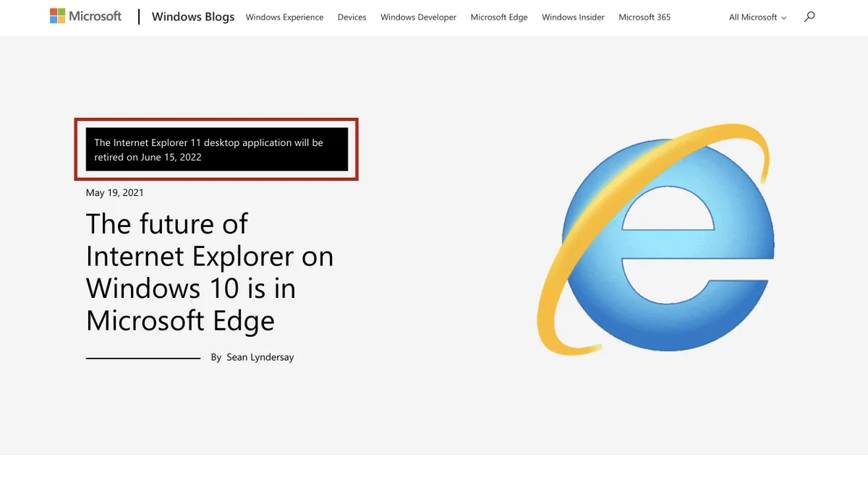Visit Microsoft 365 from the navigation
The height and width of the screenshot is (488, 868).
tap(644, 17)
